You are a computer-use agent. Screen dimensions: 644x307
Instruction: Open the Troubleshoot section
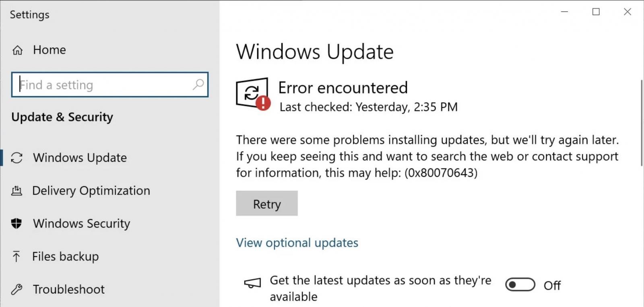[x=68, y=289]
